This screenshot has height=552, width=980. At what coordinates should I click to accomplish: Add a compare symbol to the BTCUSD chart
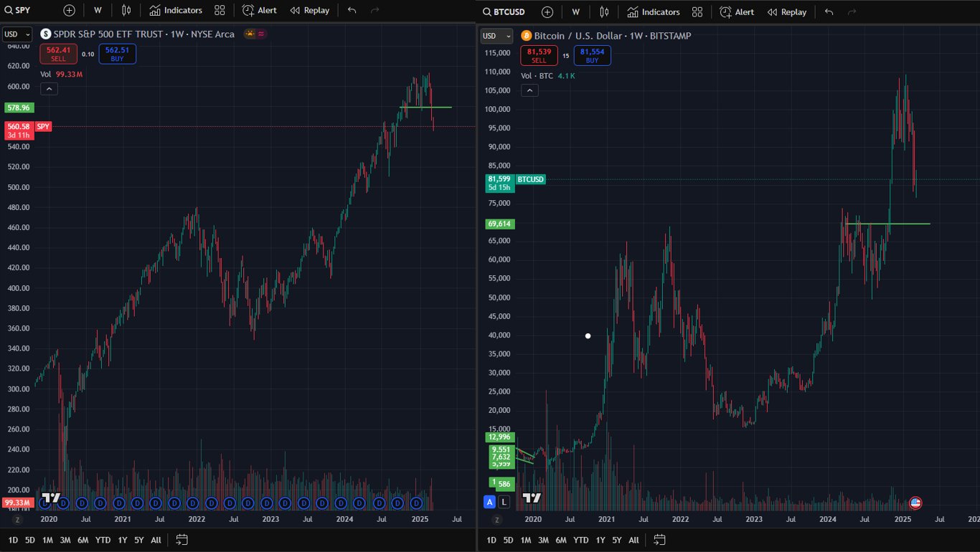(x=547, y=12)
